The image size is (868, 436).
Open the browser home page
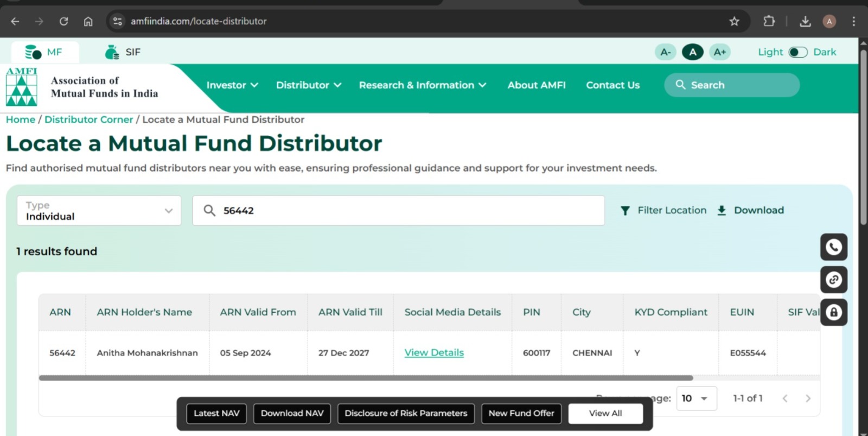[88, 21]
